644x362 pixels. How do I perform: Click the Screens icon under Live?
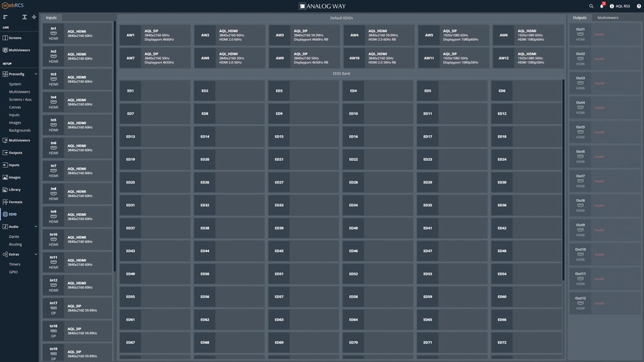(x=5, y=38)
